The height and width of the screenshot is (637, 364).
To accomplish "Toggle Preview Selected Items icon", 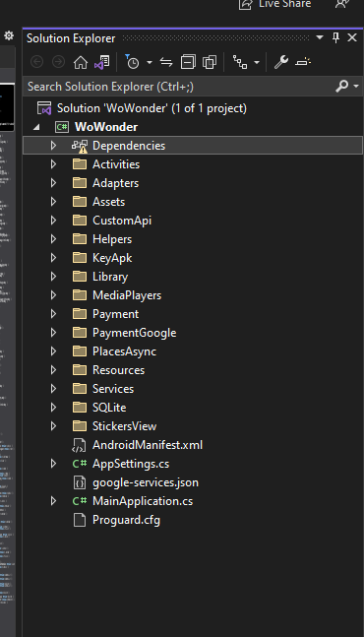I will point(303,62).
